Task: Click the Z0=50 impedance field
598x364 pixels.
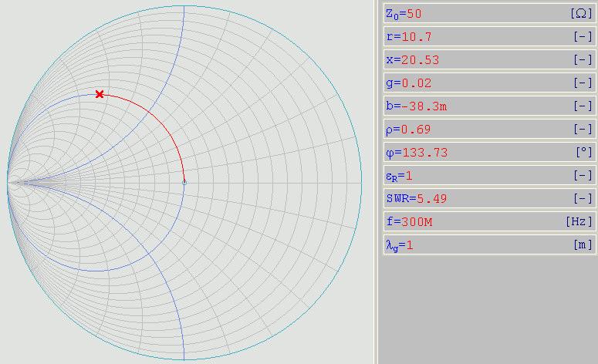Action: coord(489,14)
